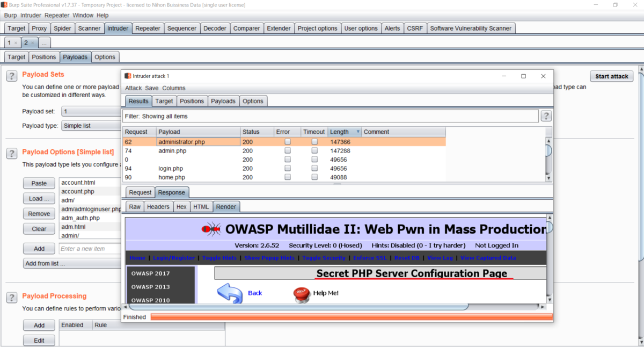Viewport: 644px width, 347px height.
Task: Switch to Raw response view tab
Action: click(135, 207)
